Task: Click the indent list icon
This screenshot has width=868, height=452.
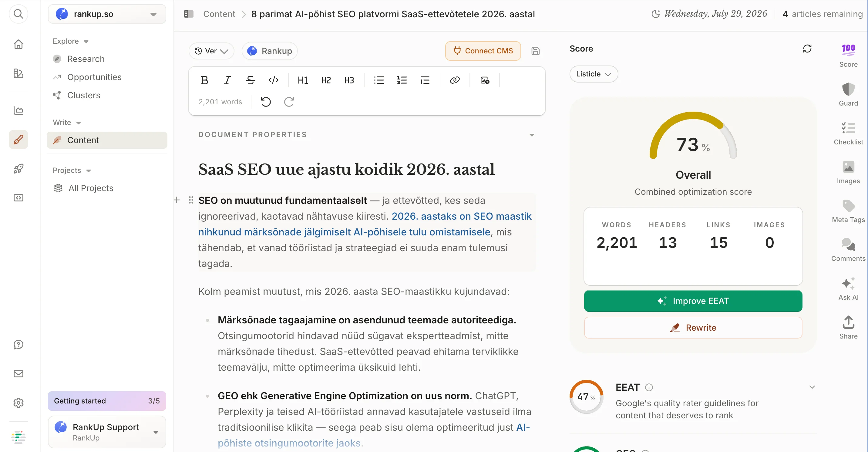Action: click(x=425, y=80)
